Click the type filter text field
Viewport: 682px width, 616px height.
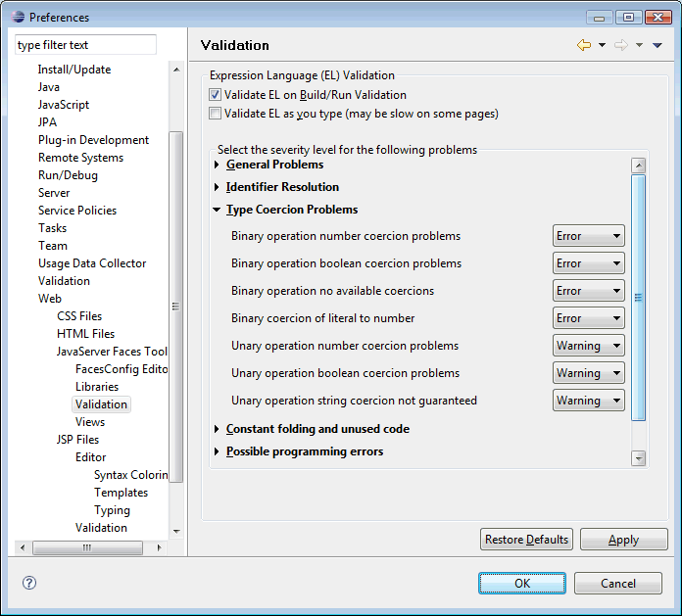click(x=85, y=45)
